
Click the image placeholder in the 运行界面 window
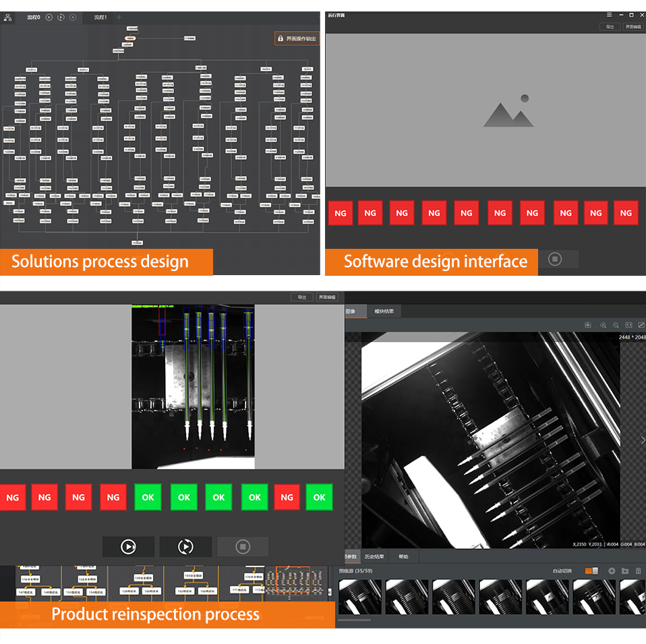(x=508, y=111)
